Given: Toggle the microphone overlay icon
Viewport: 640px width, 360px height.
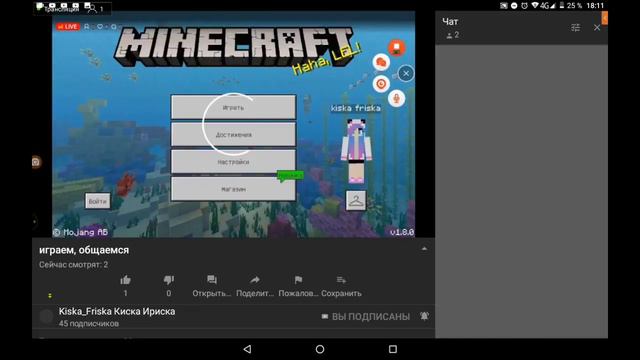Looking at the screenshot, I should tap(396, 99).
